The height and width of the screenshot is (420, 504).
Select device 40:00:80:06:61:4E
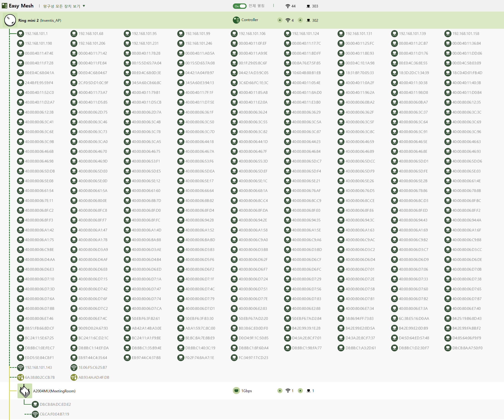click(467, 181)
